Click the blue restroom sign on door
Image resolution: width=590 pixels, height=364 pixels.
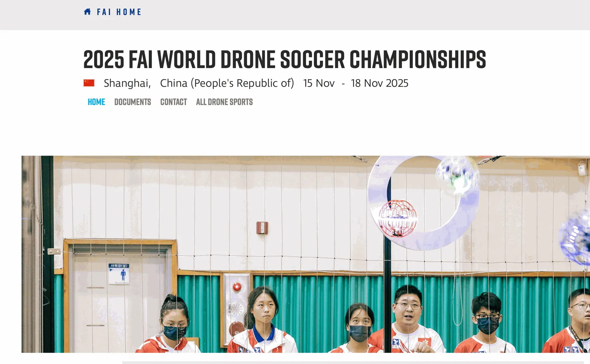click(x=119, y=274)
